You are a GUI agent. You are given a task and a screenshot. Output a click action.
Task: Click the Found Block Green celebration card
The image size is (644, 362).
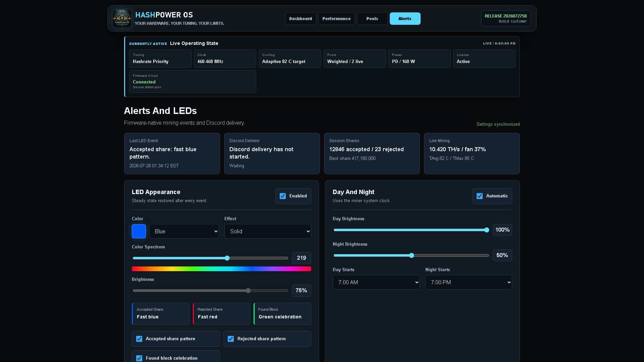[282, 314]
